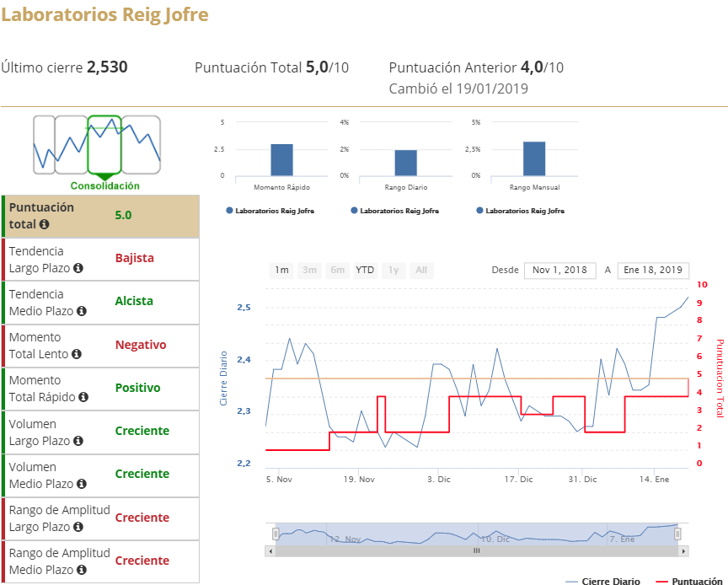Image resolution: width=728 pixels, height=585 pixels.
Task: Select the YTD zoom range button
Action: 365,271
